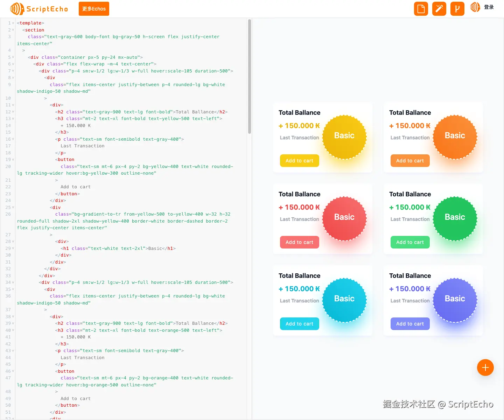This screenshot has height=420, width=504.
Task: Click the branch fork icon button
Action: [x=457, y=9]
